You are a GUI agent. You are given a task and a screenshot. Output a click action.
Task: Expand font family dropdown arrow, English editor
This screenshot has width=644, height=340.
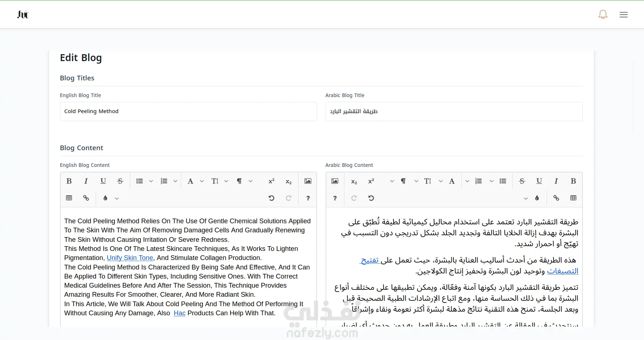tap(202, 181)
